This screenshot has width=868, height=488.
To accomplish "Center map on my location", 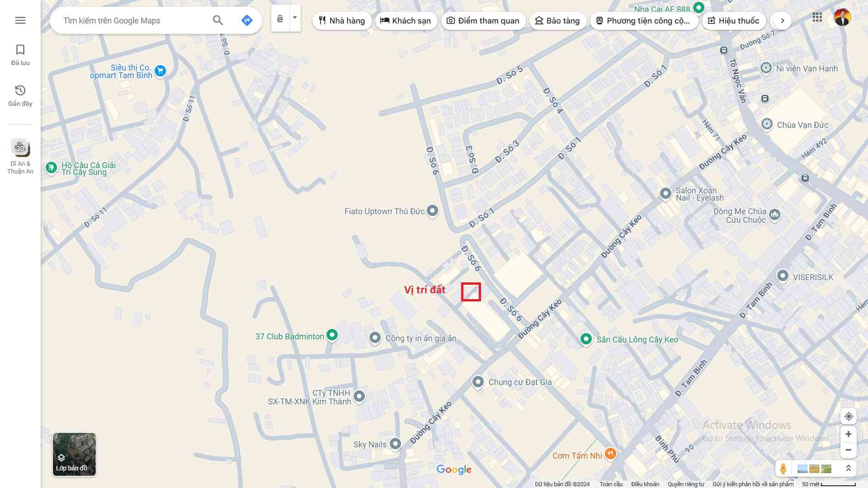I will pos(849,417).
